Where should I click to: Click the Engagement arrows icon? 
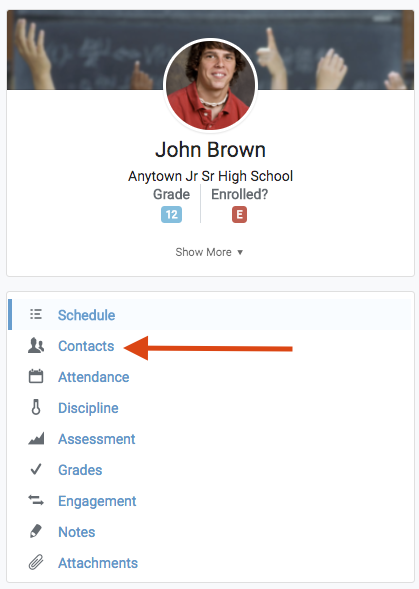point(36,500)
